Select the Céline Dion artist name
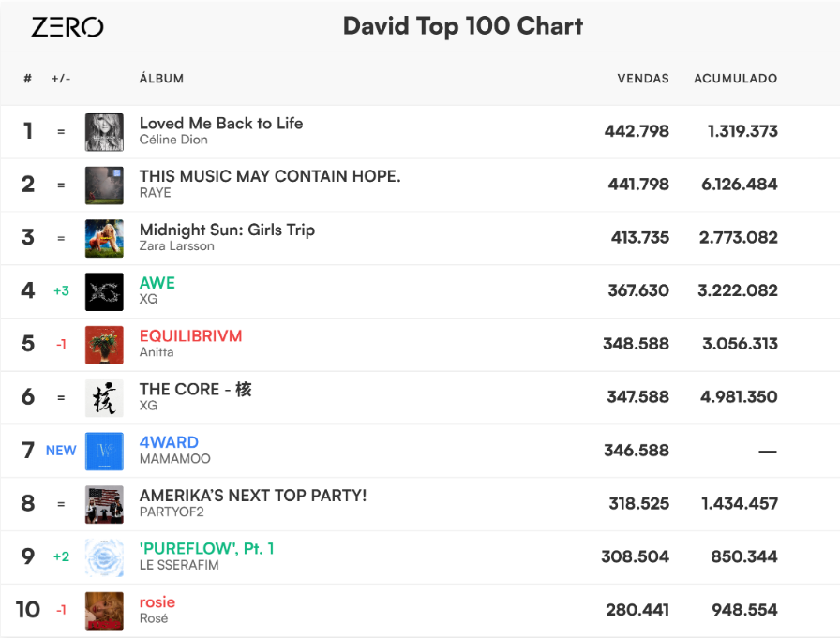The width and height of the screenshot is (840, 638). click(173, 140)
